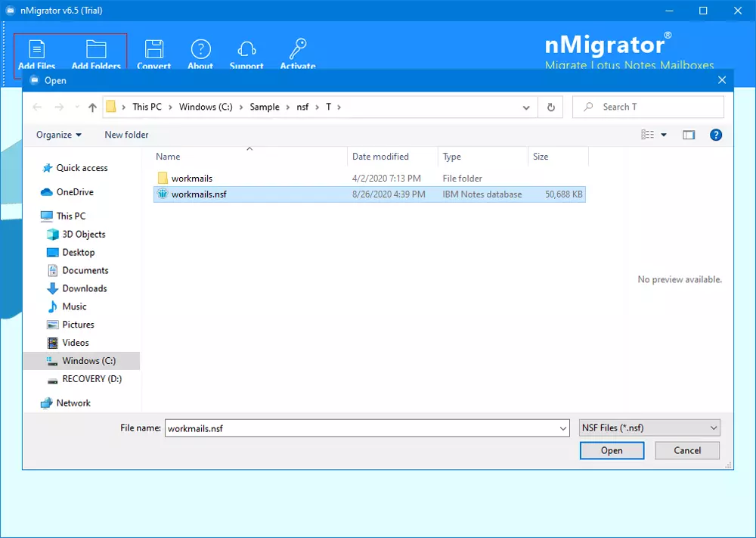756x538 pixels.
Task: Select the workmails.nsf file name
Action: 199,194
